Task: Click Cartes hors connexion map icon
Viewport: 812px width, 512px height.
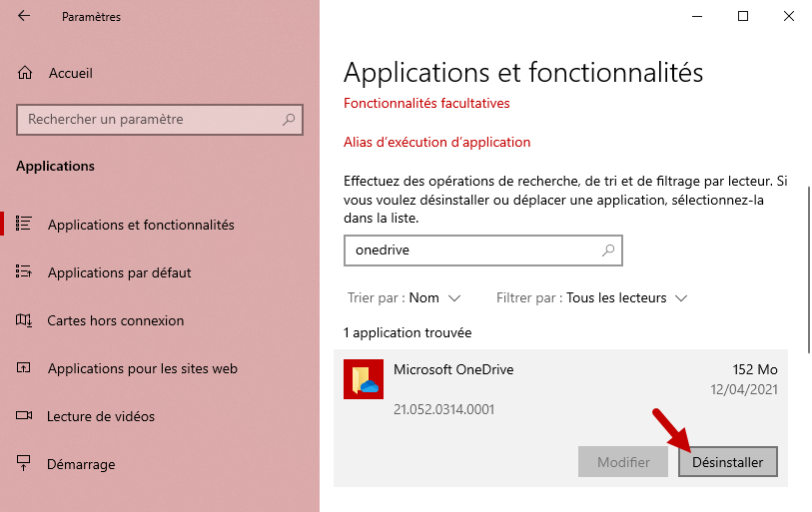Action: point(24,320)
